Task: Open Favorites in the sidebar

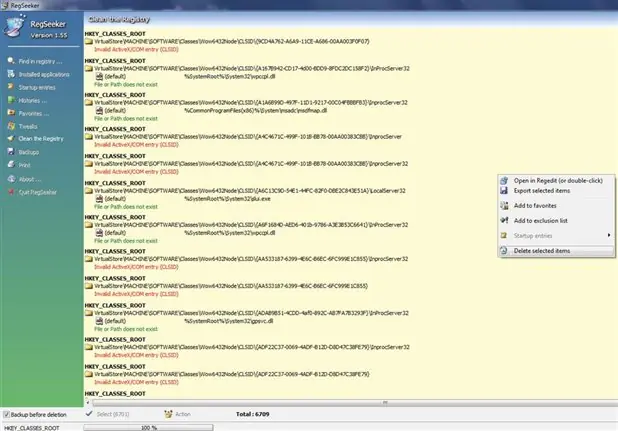Action: click(34, 113)
